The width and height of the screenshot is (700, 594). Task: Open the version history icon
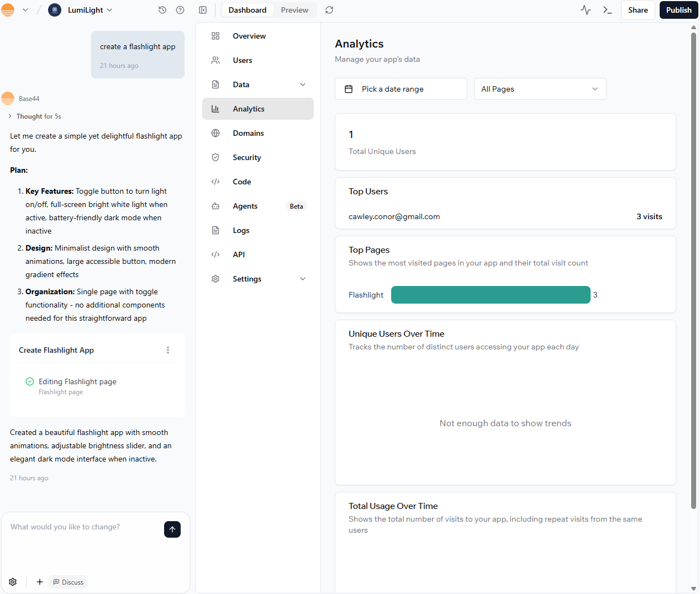[x=162, y=9]
